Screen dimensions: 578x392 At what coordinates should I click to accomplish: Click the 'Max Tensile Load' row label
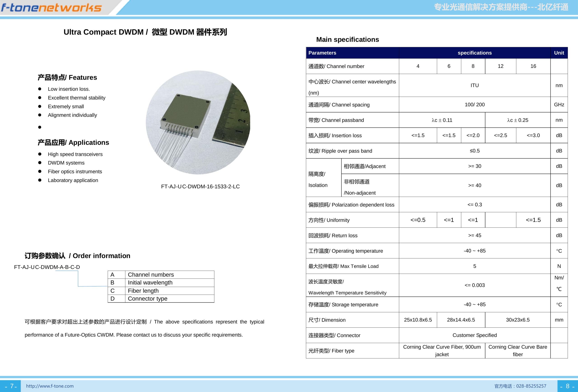click(x=352, y=266)
